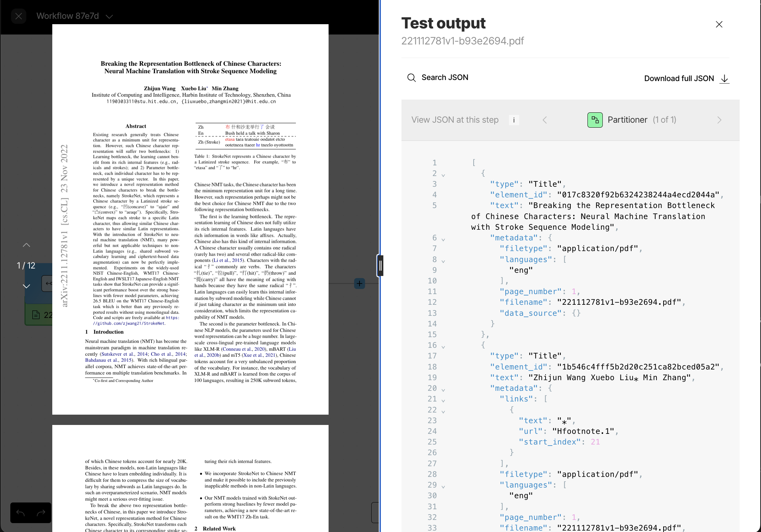Click the plus icon on the workflow canvas

[359, 283]
